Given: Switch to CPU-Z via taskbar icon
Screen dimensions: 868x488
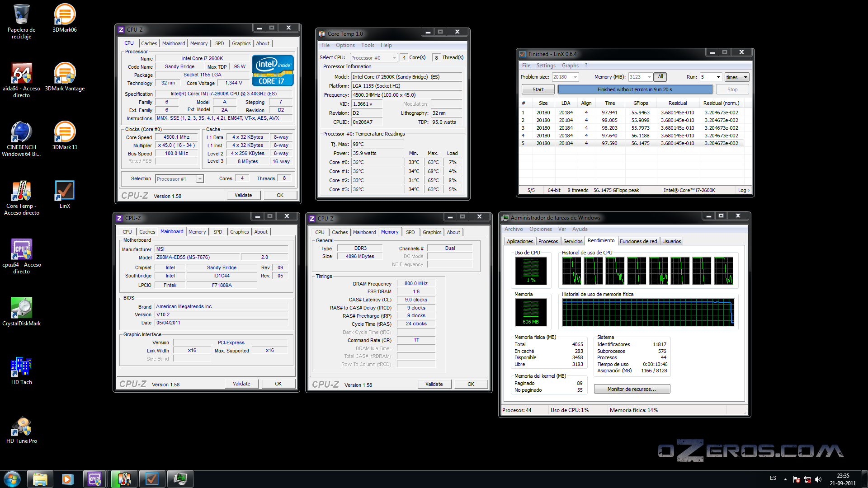Looking at the screenshot, I should pyautogui.click(x=95, y=479).
